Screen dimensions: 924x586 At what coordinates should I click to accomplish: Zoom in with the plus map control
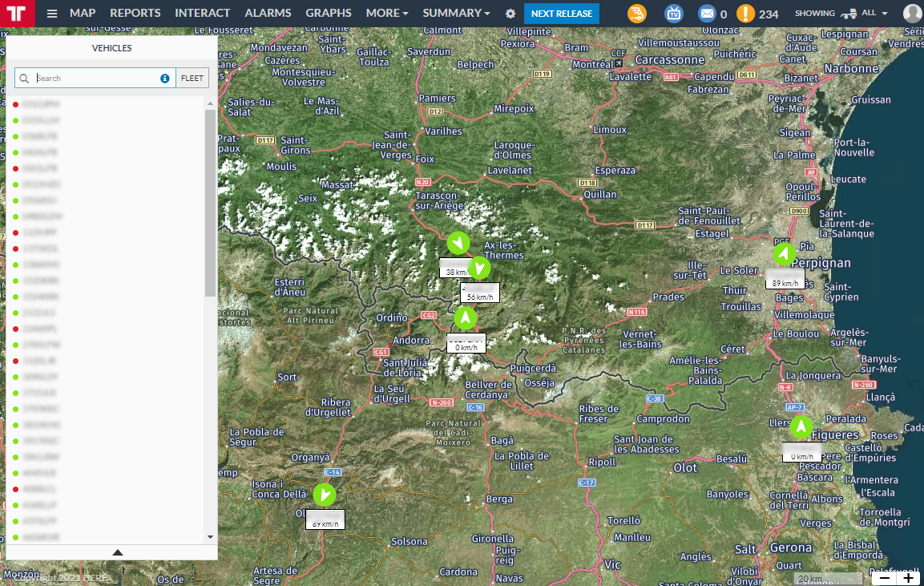click(908, 577)
